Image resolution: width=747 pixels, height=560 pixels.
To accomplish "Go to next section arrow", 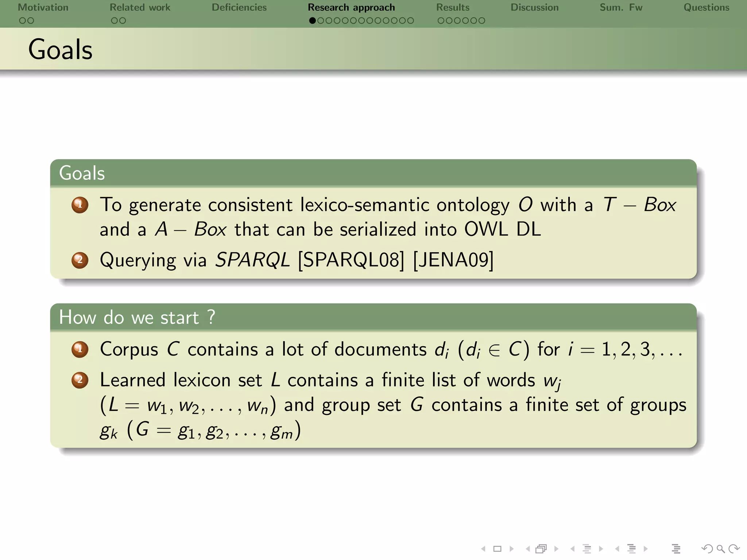I will (646, 549).
